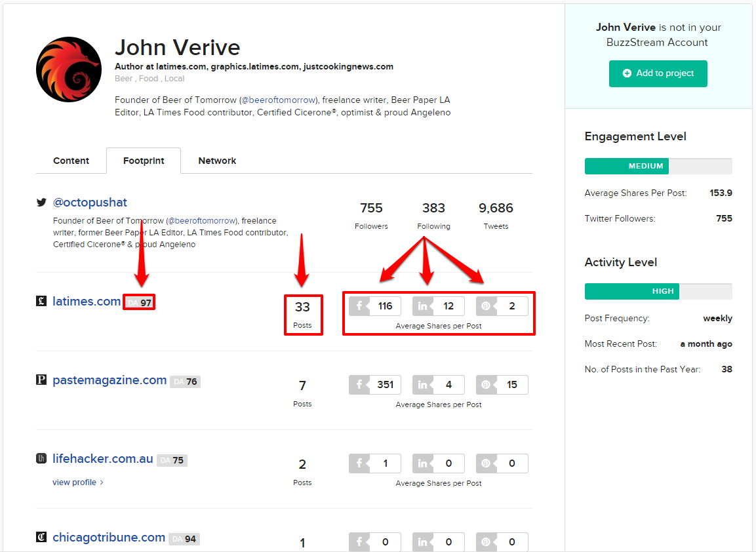Screen dimensions: 756x552
Task: Open the latimes.com website link
Action: click(87, 301)
